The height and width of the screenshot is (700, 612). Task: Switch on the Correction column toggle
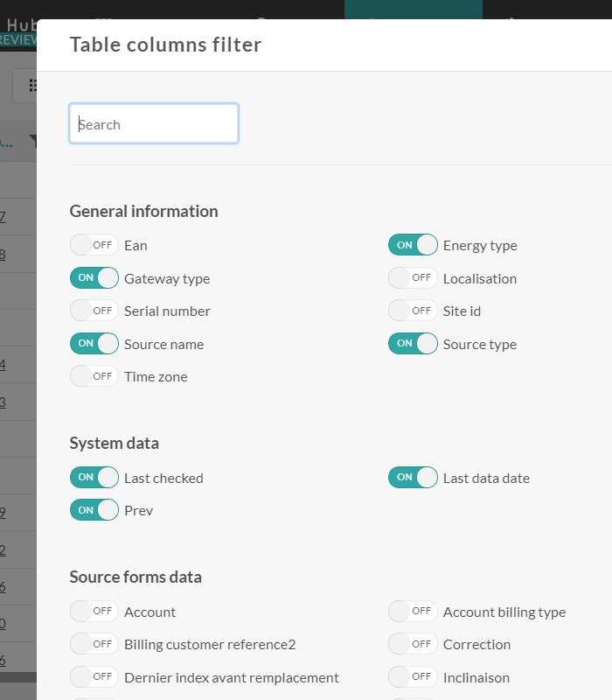tap(413, 644)
